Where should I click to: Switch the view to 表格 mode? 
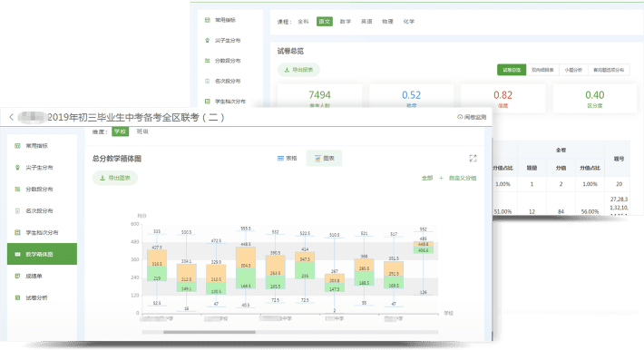(x=288, y=158)
